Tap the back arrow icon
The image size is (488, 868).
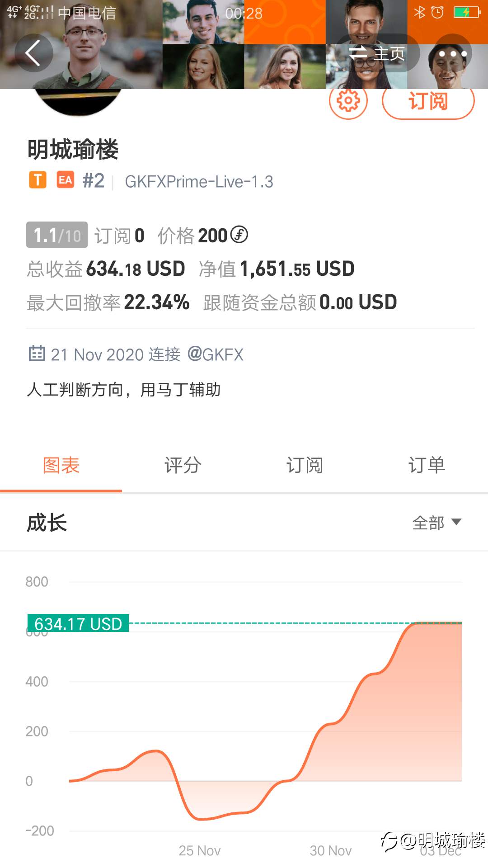(x=33, y=53)
